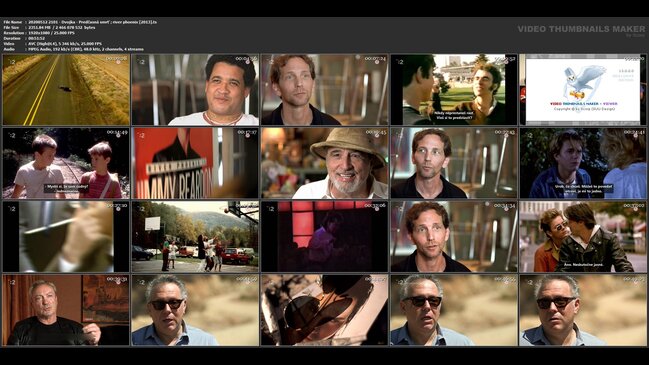Screen dimensions: 649x365
Task: Select the Audio info line in header
Action: coord(74,49)
